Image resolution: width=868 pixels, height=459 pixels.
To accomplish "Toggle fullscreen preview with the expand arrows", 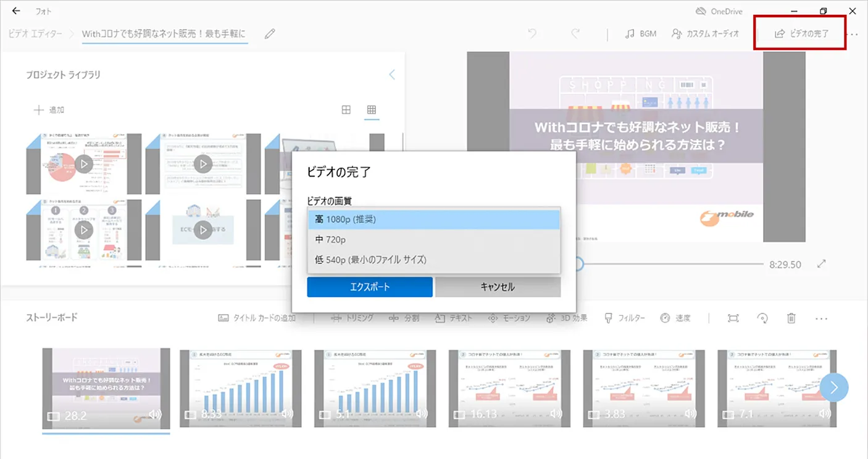I will [822, 263].
